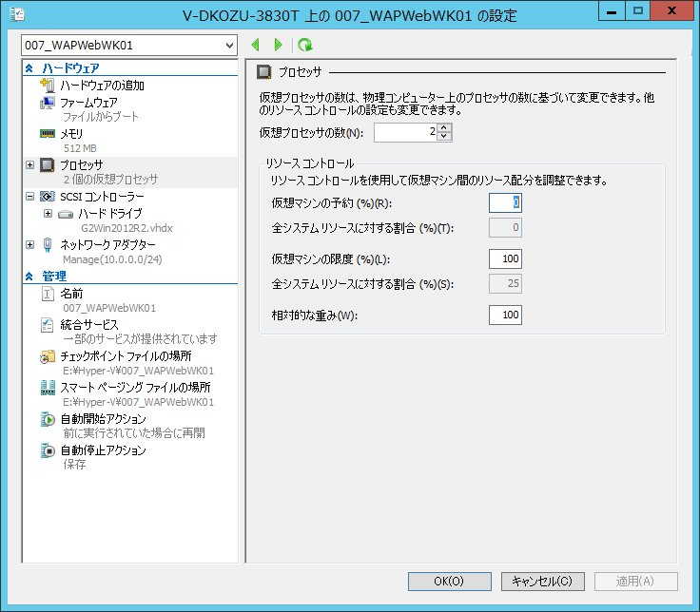The width and height of the screenshot is (700, 612).
Task: Click the 相対的な重み field
Action: [505, 315]
